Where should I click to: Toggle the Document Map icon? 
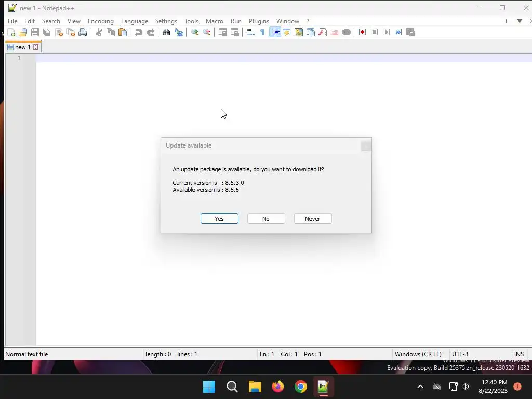(299, 32)
